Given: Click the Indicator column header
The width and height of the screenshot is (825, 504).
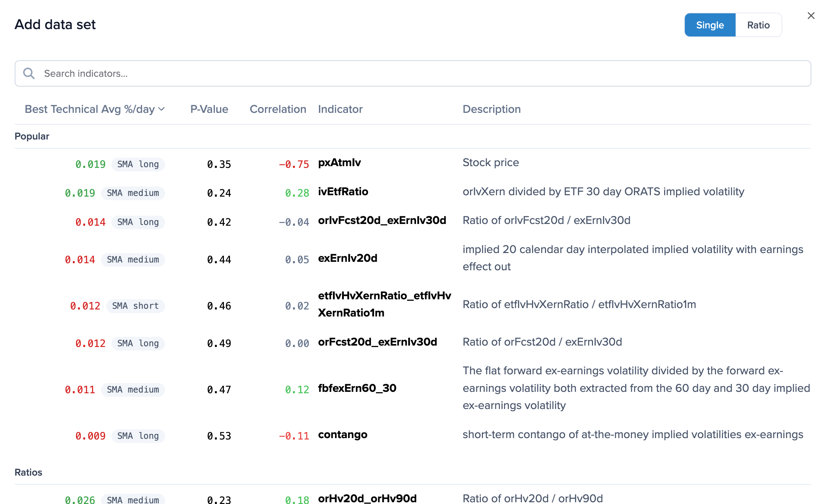Looking at the screenshot, I should [340, 109].
